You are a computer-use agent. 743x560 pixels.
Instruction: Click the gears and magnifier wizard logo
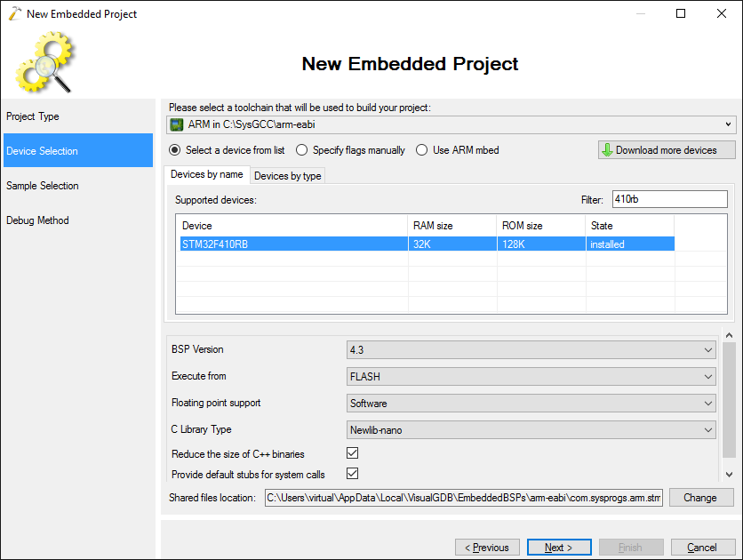(45, 62)
